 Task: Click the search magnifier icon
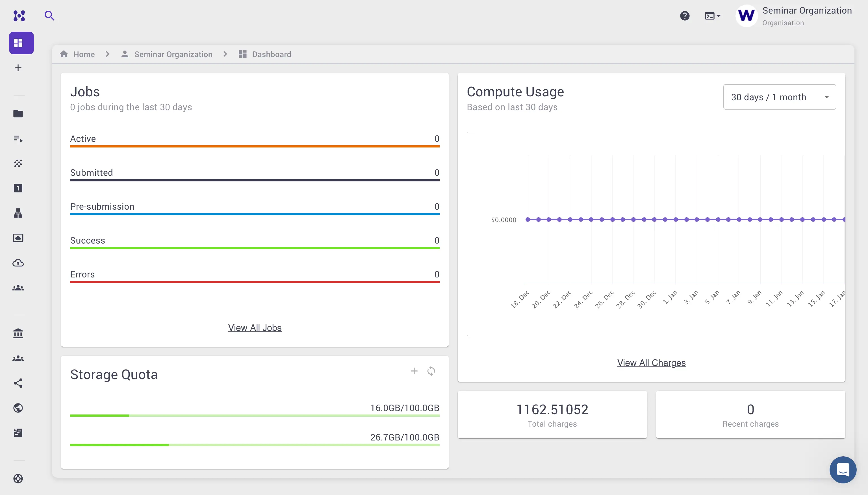[49, 16]
